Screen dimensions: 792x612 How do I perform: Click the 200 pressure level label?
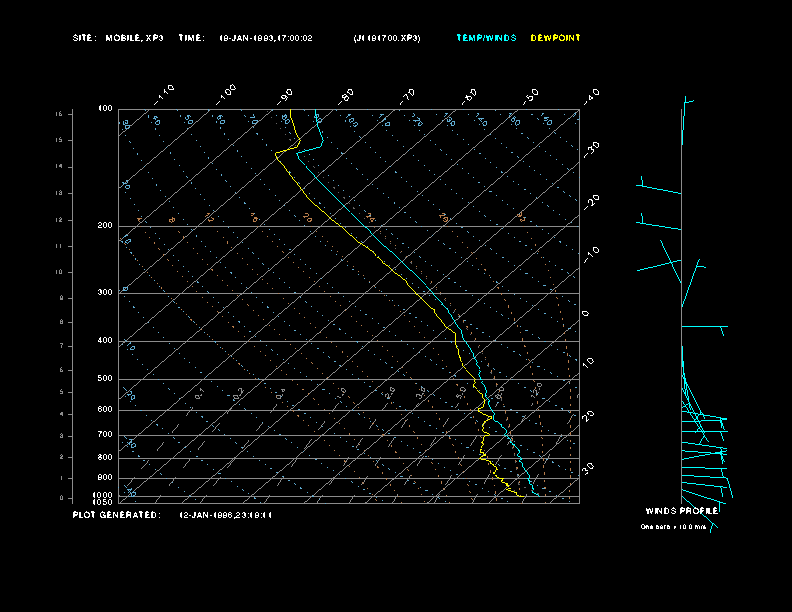(x=105, y=226)
